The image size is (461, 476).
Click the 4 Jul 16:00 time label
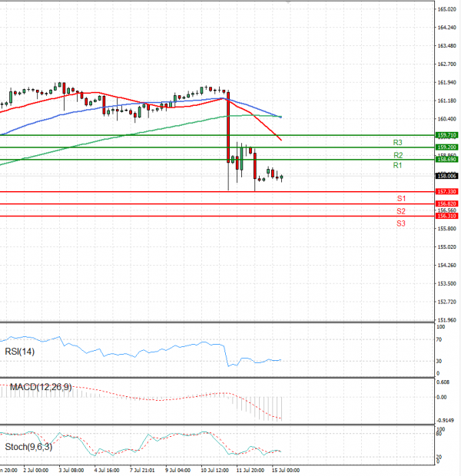pyautogui.click(x=107, y=470)
